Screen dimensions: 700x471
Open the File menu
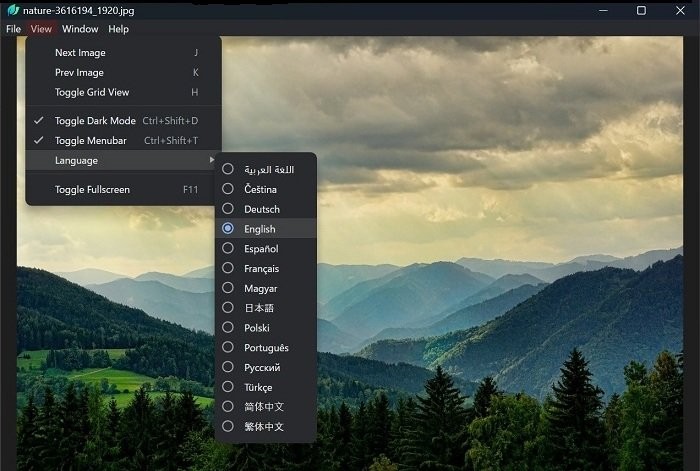(13, 29)
